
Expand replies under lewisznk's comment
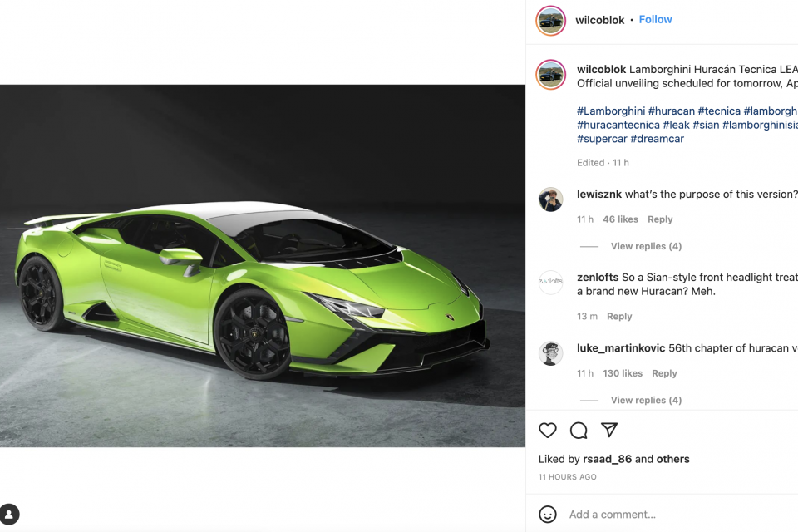(646, 246)
